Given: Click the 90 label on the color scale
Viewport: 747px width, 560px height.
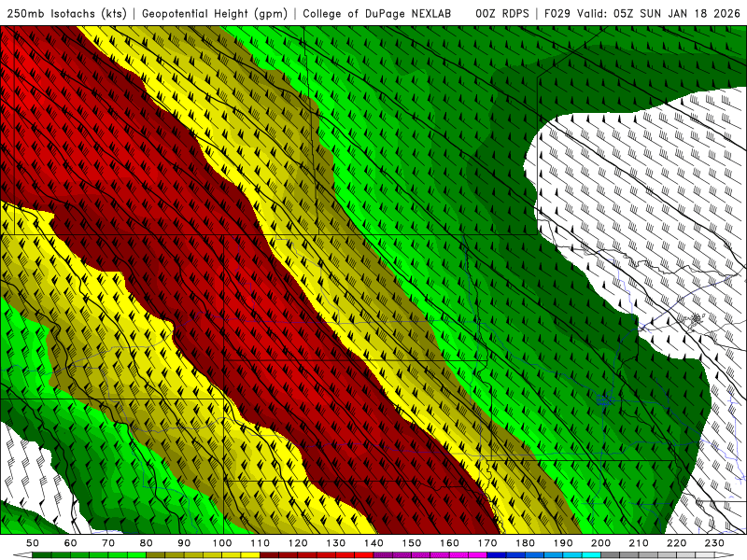Looking at the screenshot, I should click(x=184, y=543).
